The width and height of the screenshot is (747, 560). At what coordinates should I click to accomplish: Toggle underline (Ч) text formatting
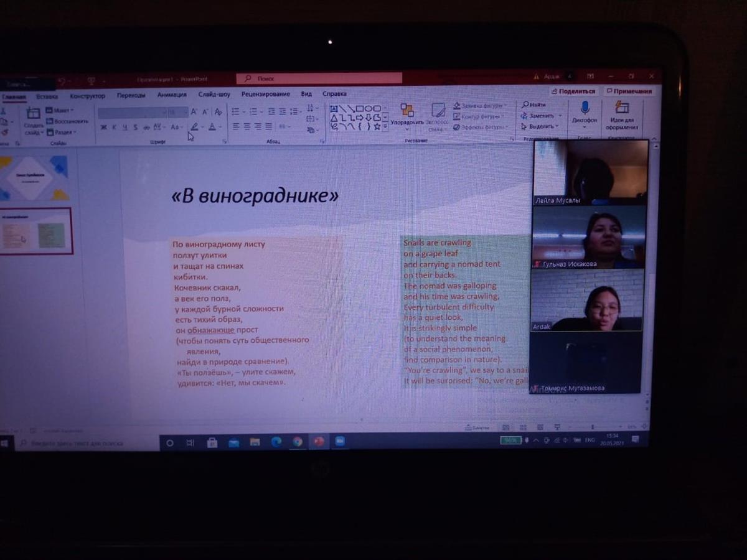click(x=125, y=127)
